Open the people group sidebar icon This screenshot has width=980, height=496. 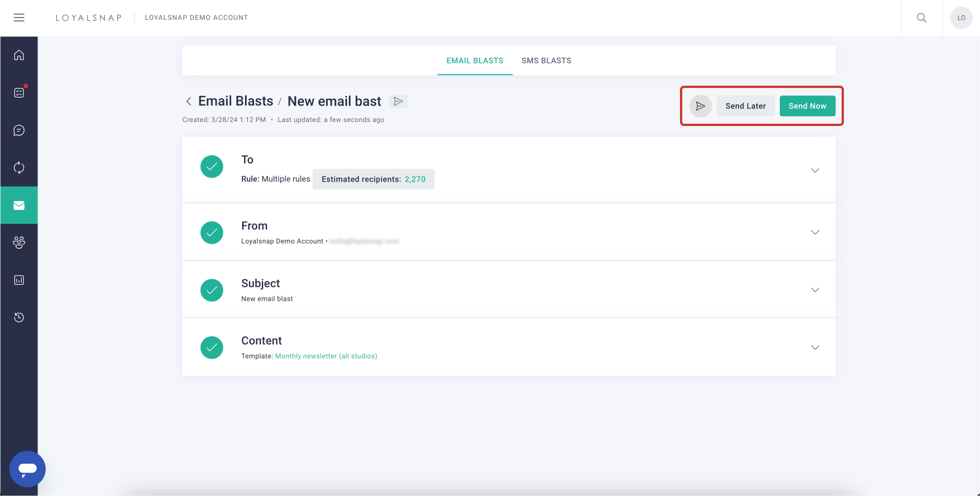click(19, 242)
